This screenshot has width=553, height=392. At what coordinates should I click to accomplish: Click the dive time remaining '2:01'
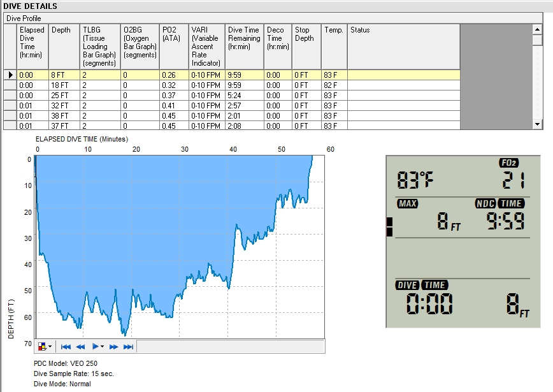pyautogui.click(x=245, y=116)
